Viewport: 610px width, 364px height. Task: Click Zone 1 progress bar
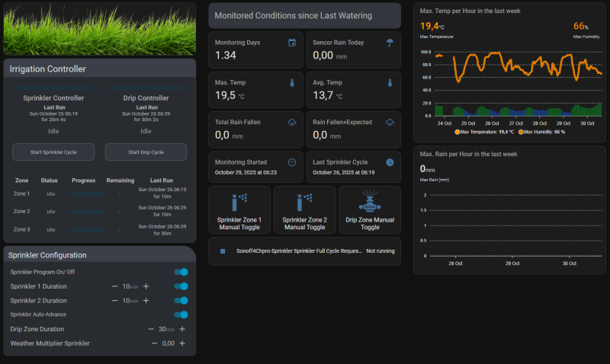[x=85, y=194]
